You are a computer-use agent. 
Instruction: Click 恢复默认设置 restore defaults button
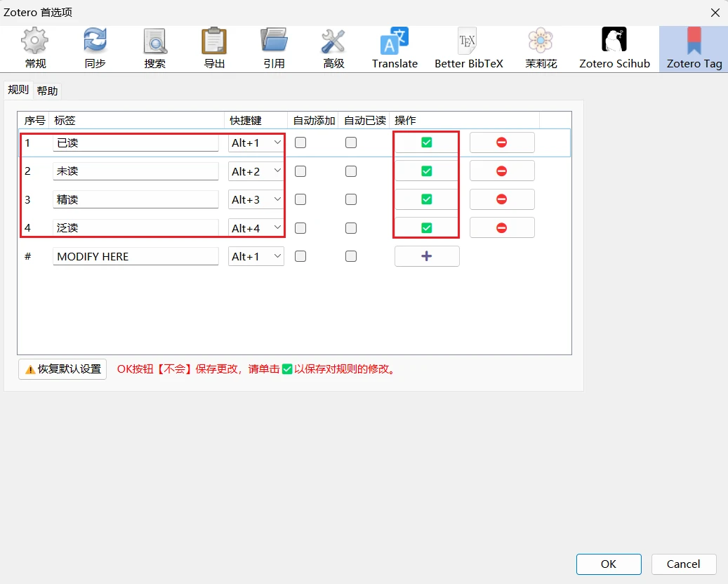(62, 369)
